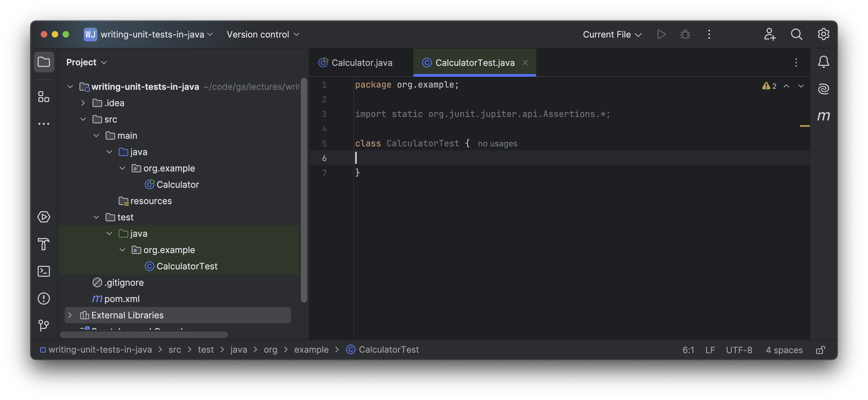Toggle read-only lock in status bar
The image size is (868, 400).
coord(820,350)
